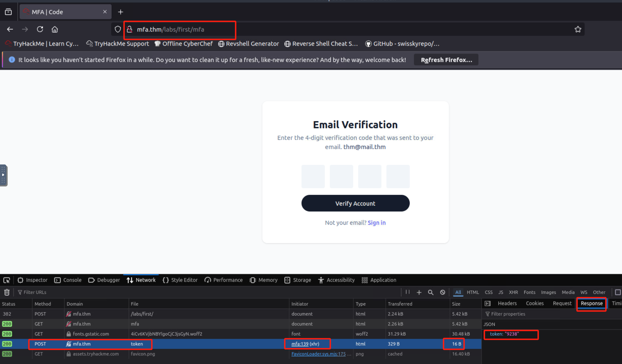
Task: Collapse the network details side pane
Action: pyautogui.click(x=488, y=303)
